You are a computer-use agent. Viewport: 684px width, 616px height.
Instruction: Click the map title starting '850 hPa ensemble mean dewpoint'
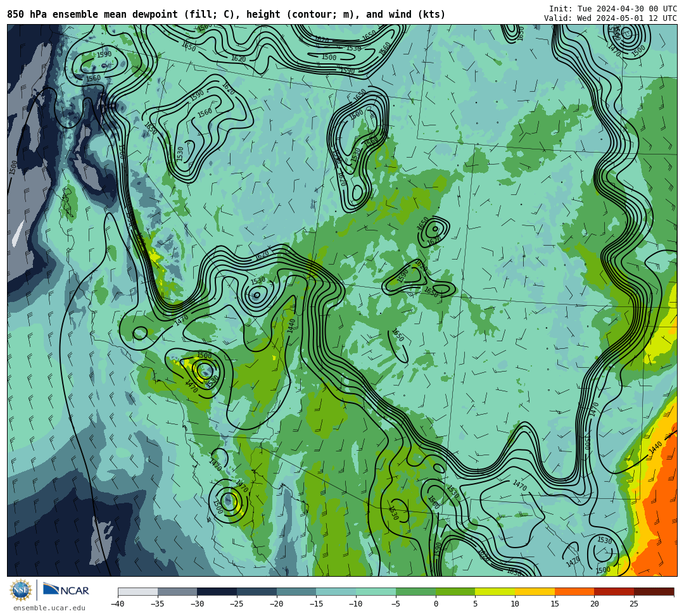click(x=226, y=15)
